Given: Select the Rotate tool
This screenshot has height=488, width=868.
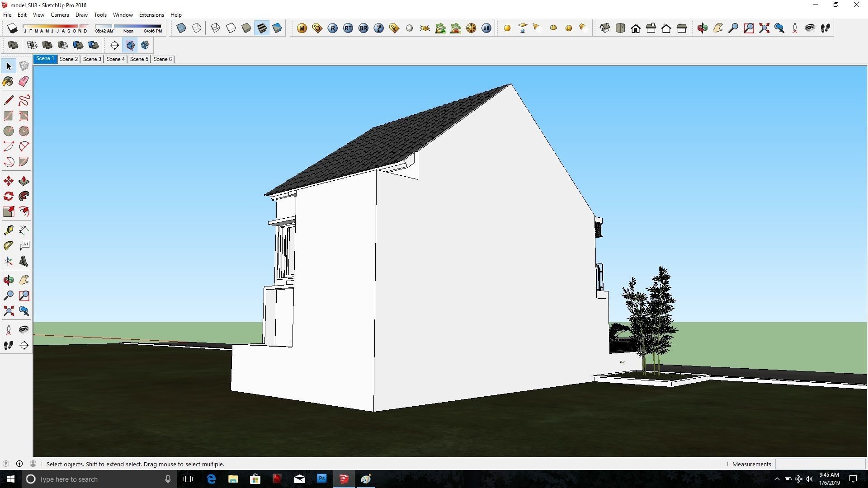Looking at the screenshot, I should pos(8,196).
